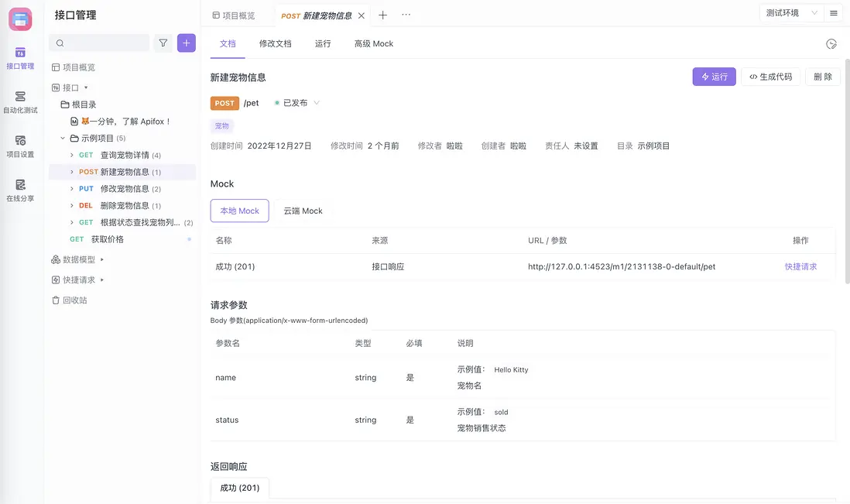Select the GET 获取价格 interface
Screen dimensions: 850x504
(x=97, y=239)
